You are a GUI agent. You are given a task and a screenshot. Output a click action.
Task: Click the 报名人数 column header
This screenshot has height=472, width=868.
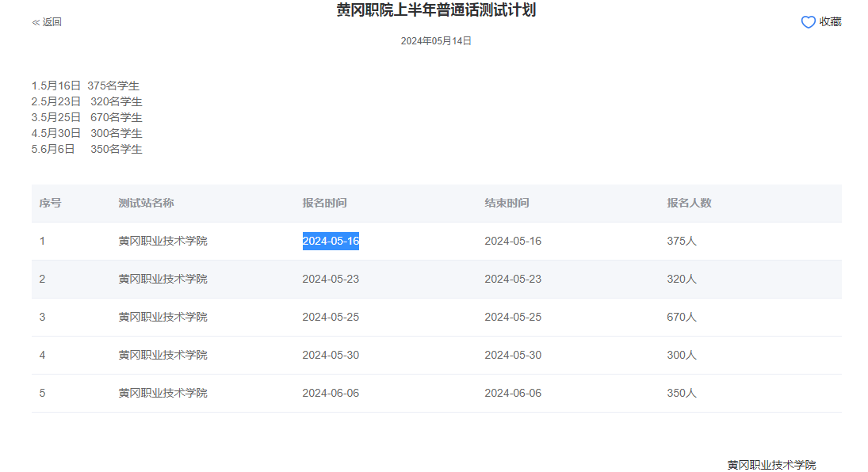(689, 203)
